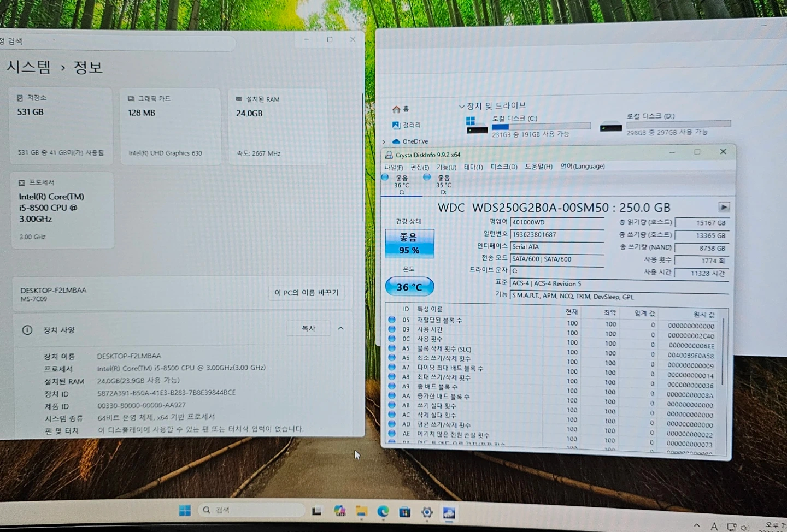This screenshot has width=787, height=532.
Task: Click the interface value Serial ATA
Action: [x=557, y=247]
